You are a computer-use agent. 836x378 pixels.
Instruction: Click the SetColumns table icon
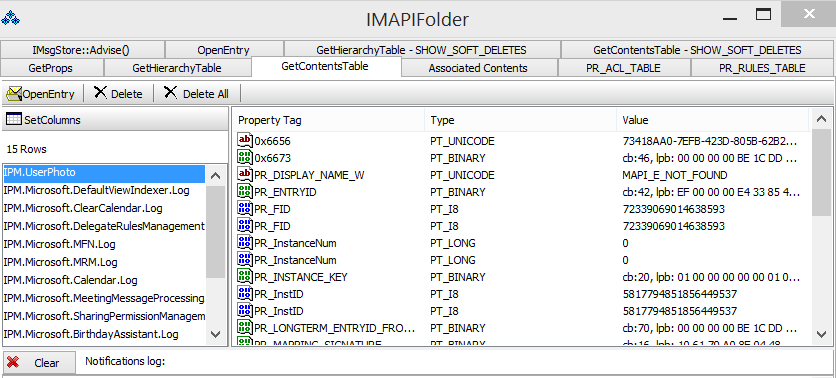(x=14, y=119)
